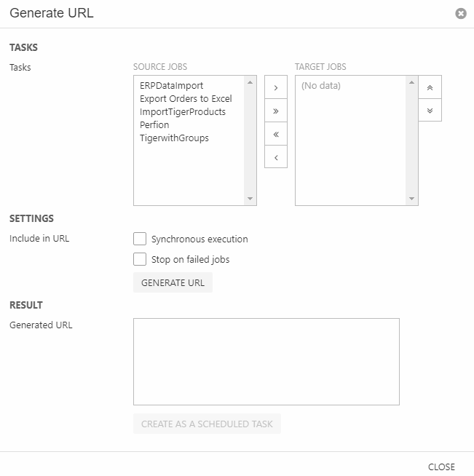Select ImportTigerProducts job
Image resolution: width=474 pixels, height=476 pixels.
[x=183, y=112]
